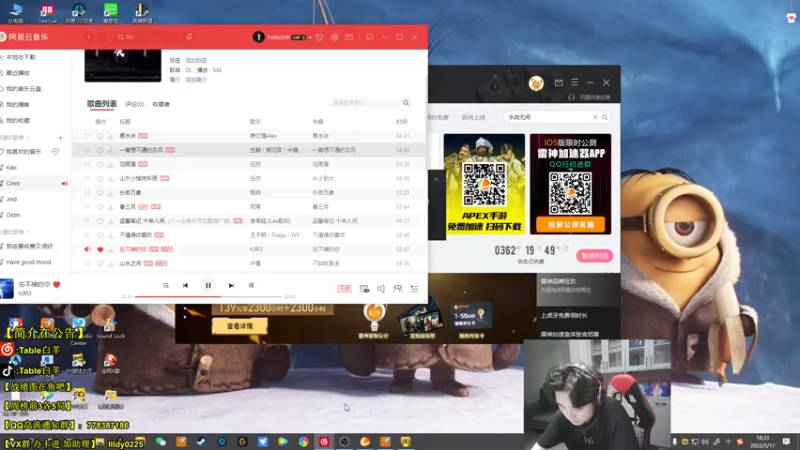
Task: Focus NetEase top search field
Action: click(x=148, y=37)
